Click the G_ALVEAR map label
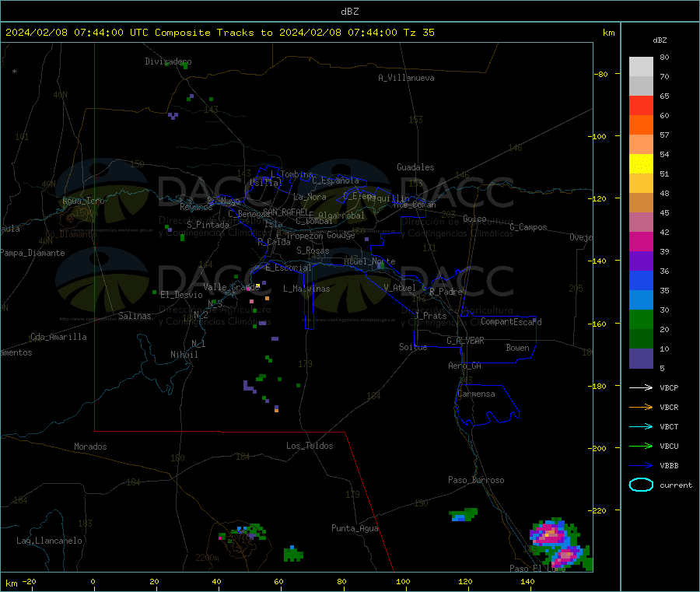Image resolution: width=700 pixels, height=592 pixels. click(x=465, y=341)
